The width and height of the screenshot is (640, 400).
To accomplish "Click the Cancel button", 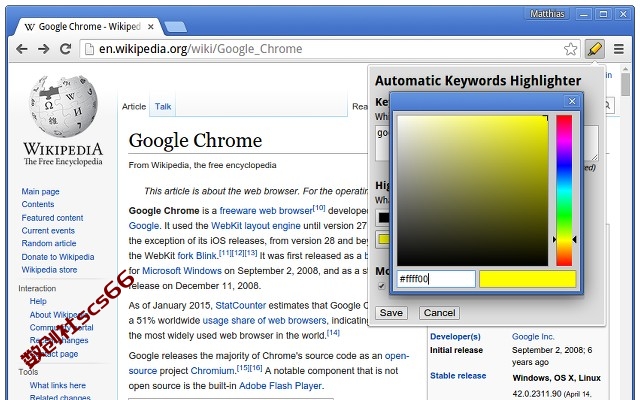I will tap(439, 313).
